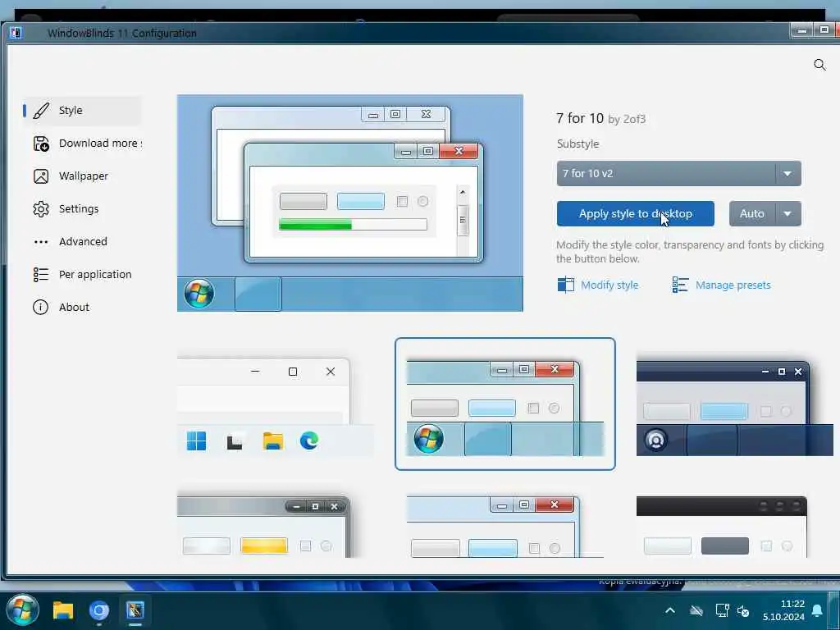Open search with magnifier icon

(x=819, y=65)
